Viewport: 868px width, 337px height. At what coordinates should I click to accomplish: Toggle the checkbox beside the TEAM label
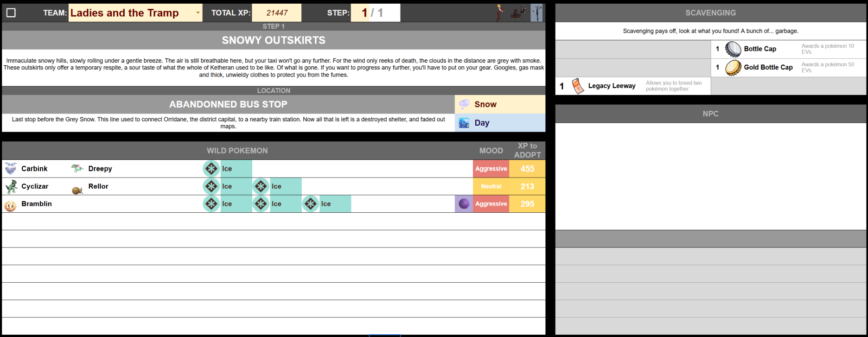(x=11, y=13)
